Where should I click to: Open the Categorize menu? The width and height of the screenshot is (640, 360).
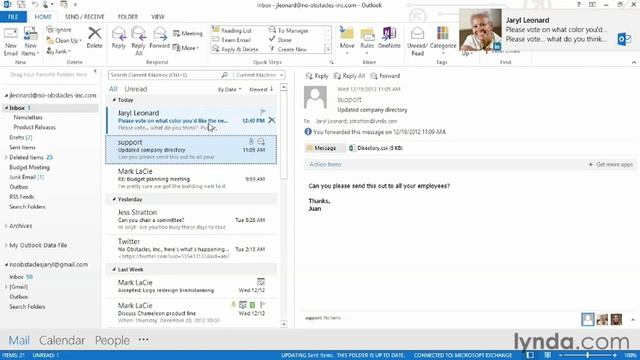pyautogui.click(x=443, y=41)
